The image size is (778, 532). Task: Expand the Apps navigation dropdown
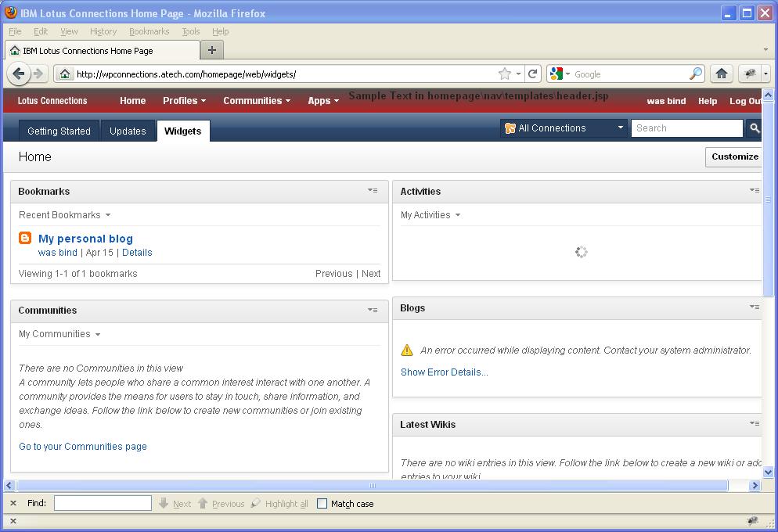pyautogui.click(x=323, y=101)
